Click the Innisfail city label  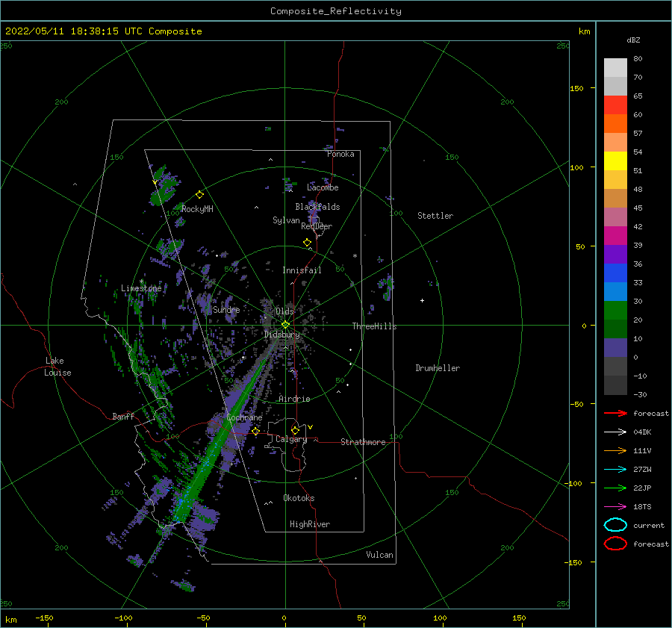tap(302, 270)
